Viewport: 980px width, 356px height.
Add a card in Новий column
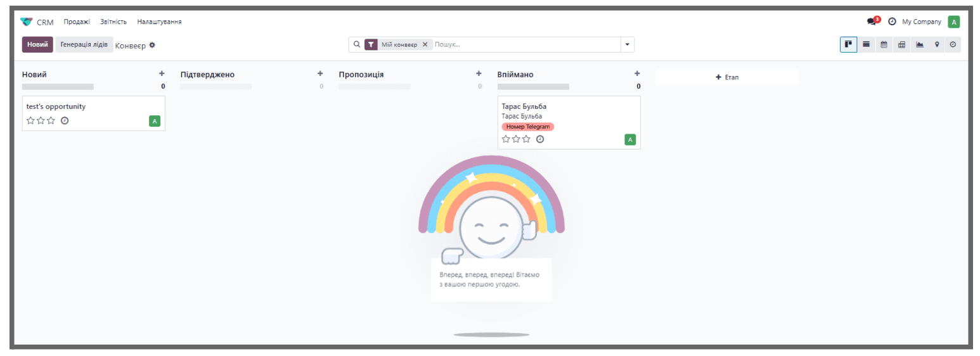click(x=162, y=73)
